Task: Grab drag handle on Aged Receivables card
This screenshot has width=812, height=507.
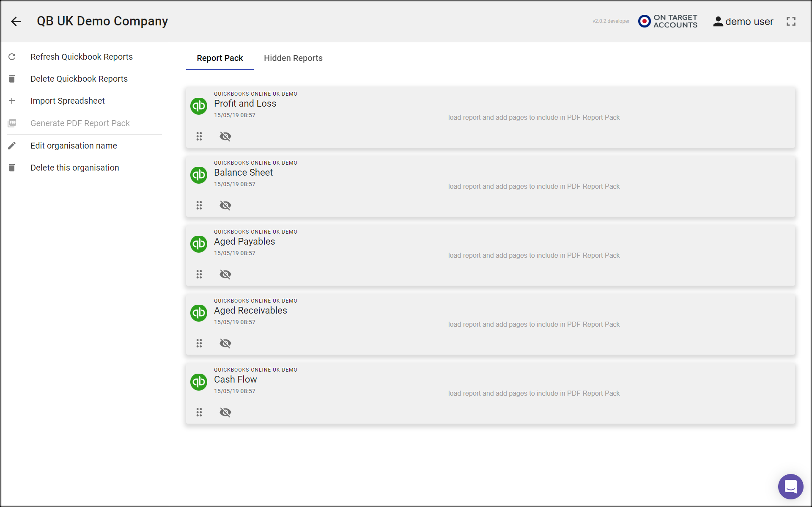Action: pos(199,343)
